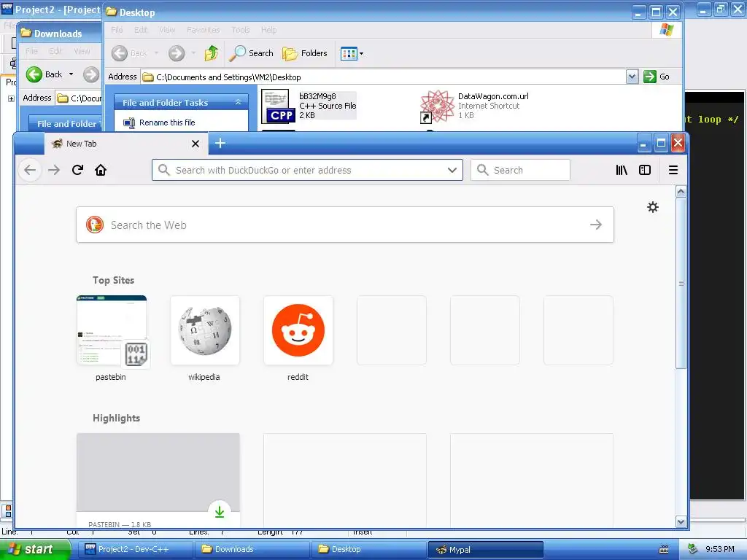
Task: Click the toolbar Search box
Action: (520, 170)
